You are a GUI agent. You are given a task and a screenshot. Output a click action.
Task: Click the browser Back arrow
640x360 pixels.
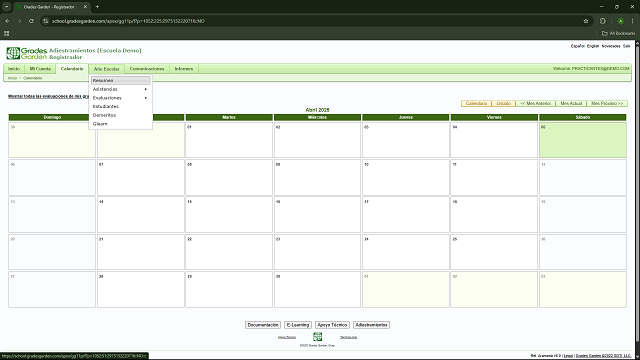pyautogui.click(x=7, y=21)
